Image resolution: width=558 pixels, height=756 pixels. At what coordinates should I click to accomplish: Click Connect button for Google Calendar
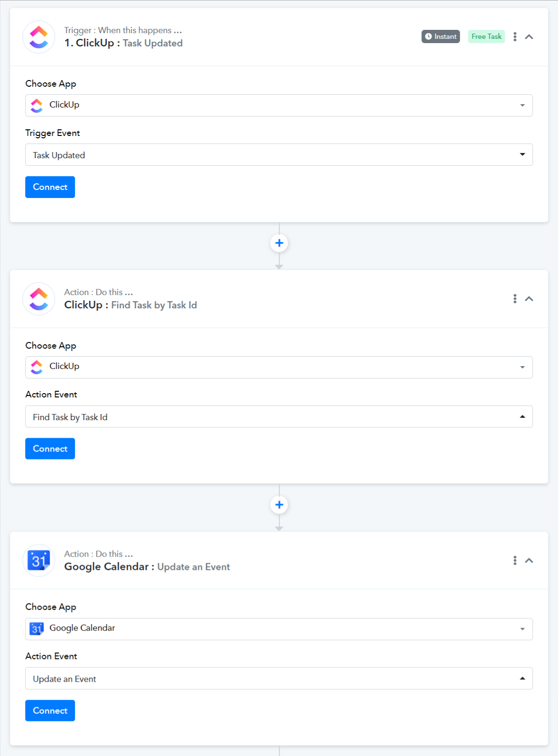click(50, 711)
